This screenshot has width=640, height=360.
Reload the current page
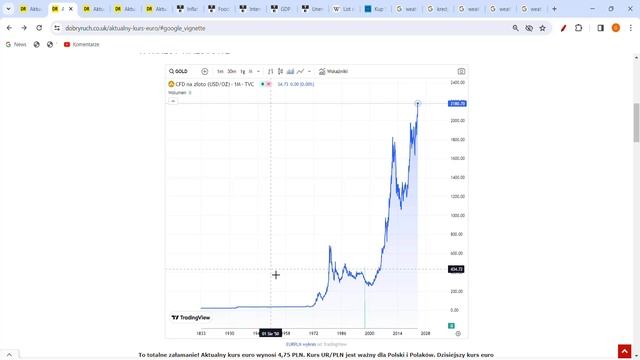39,28
